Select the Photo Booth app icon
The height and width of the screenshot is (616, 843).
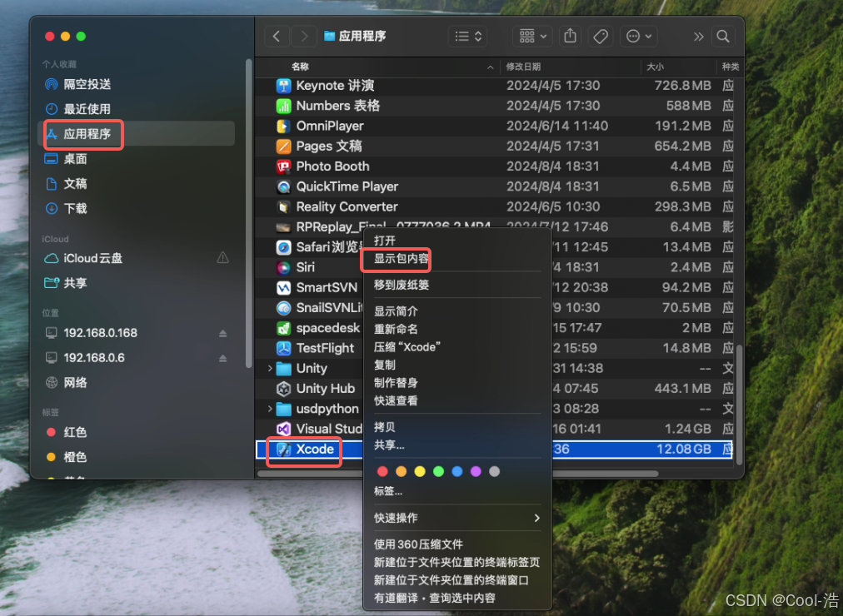click(283, 166)
